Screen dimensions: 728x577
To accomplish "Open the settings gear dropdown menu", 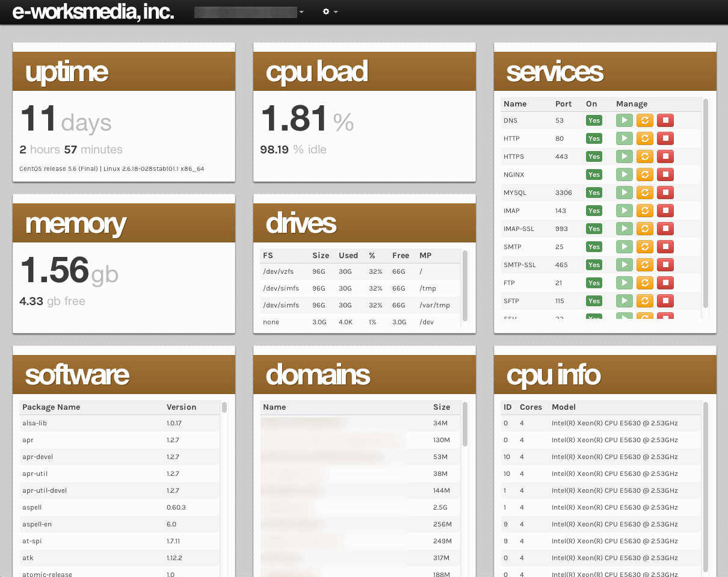I will pyautogui.click(x=329, y=11).
